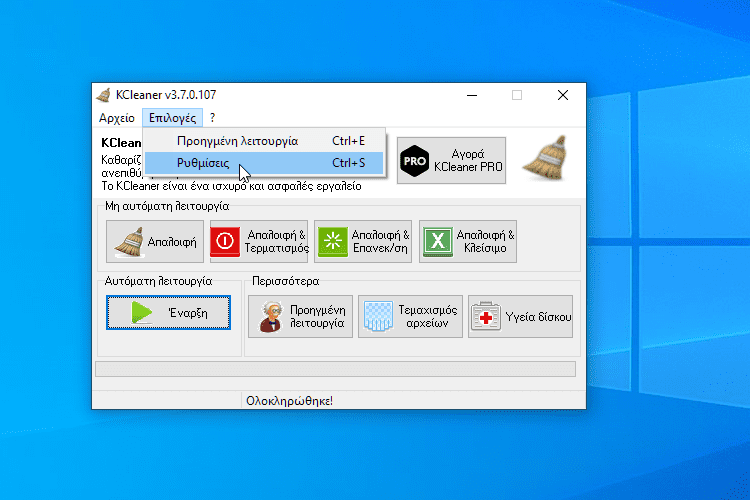Open Υγεία δίσκου disk health
This screenshot has width=750, height=500.
pyautogui.click(x=520, y=317)
